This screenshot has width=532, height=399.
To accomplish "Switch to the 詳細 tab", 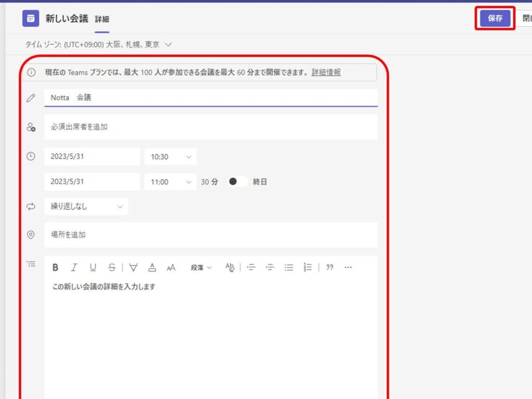I will pos(102,19).
